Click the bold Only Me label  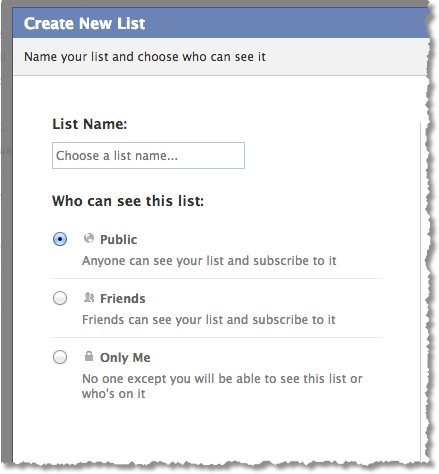pyautogui.click(x=125, y=358)
